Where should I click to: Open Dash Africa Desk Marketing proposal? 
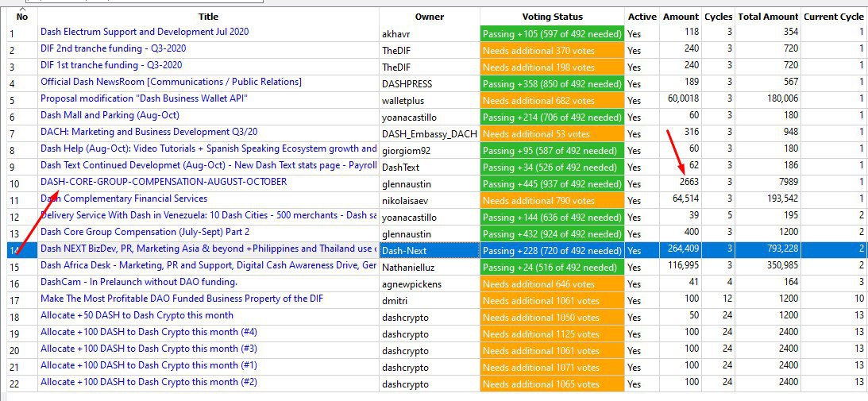pos(209,265)
